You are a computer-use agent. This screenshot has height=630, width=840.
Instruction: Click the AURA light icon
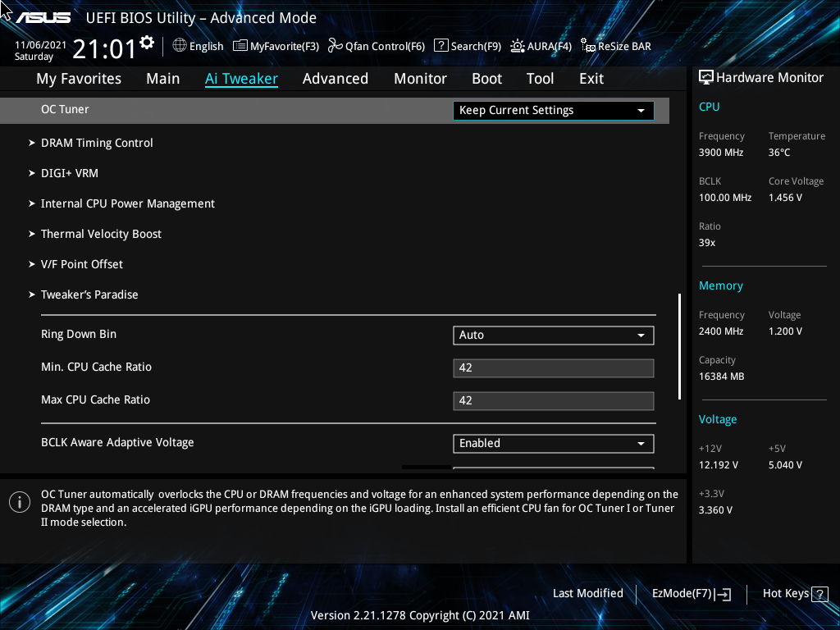[x=517, y=46]
